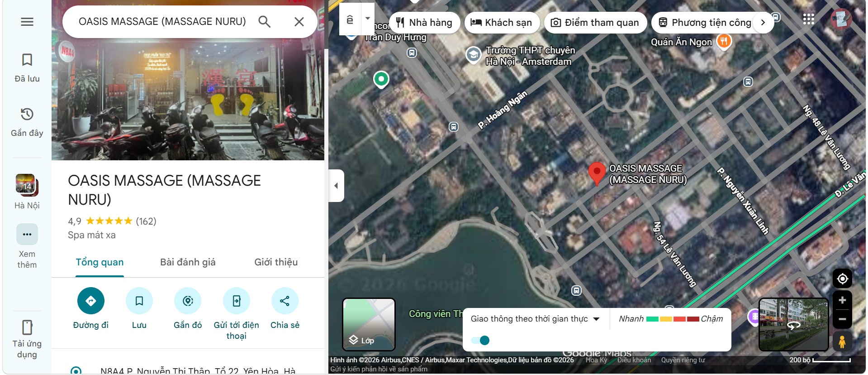Viewport: 868px width, 375px height.
Task: Click the P. Nguyễn Xuân Linh street label
Action: tap(743, 201)
